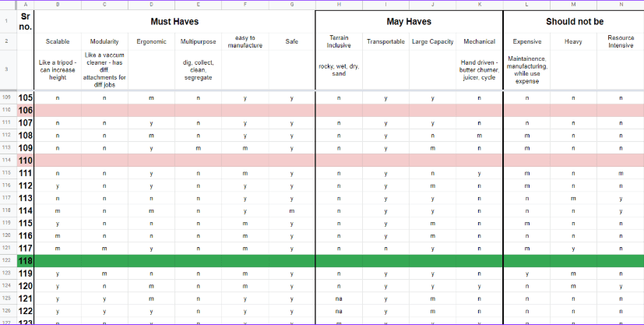Click Resource Intensive 'm' in row 111
This screenshot has height=325, width=644.
coord(621,173)
